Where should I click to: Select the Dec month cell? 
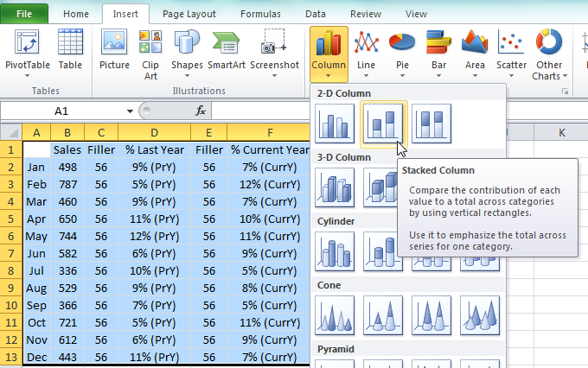pyautogui.click(x=36, y=357)
